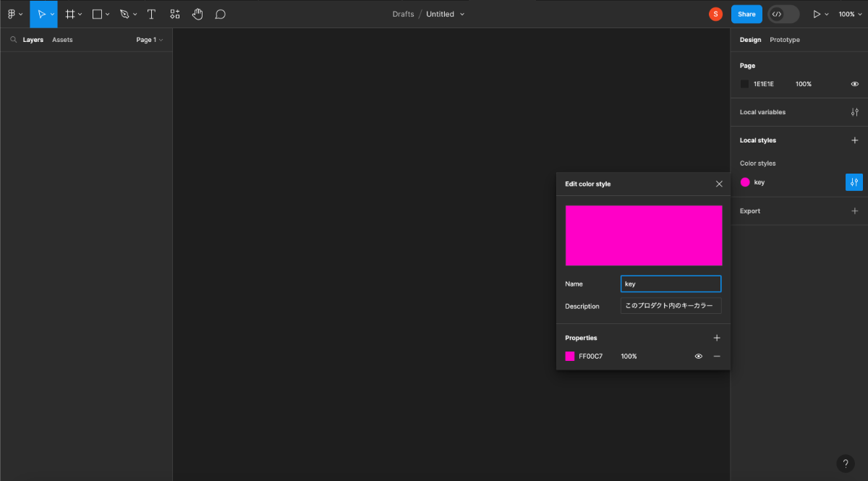Click the magenta color preview
Image resolution: width=868 pixels, height=481 pixels.
click(644, 236)
